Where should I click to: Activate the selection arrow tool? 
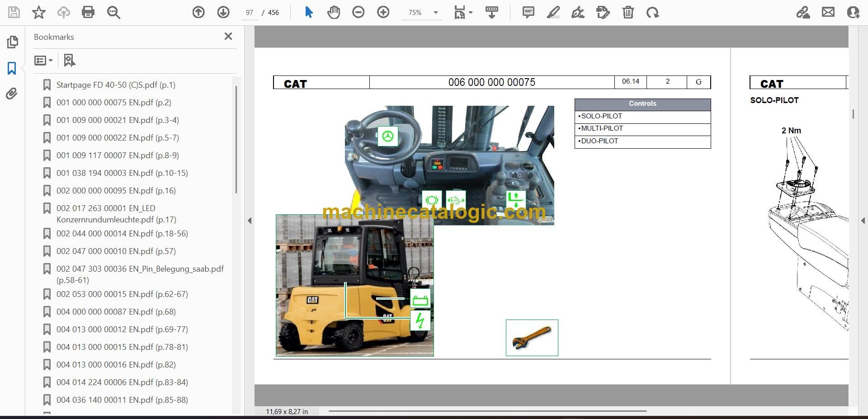(309, 12)
